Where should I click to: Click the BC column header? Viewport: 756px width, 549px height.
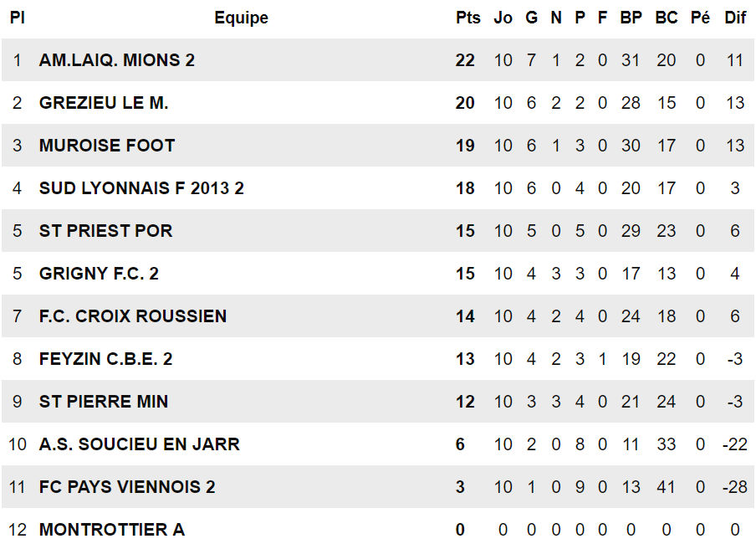coord(667,18)
